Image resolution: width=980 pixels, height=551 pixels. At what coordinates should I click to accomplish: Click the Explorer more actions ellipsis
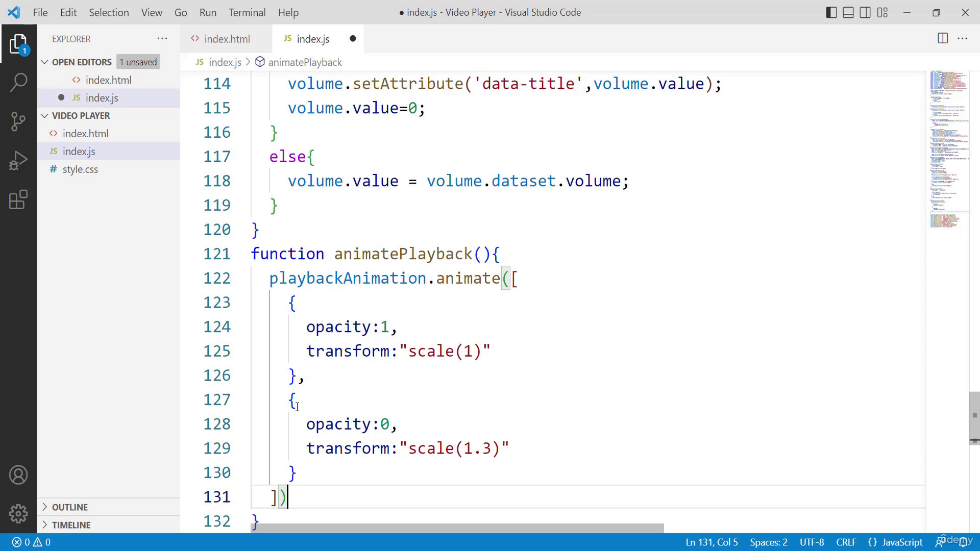[x=162, y=39]
